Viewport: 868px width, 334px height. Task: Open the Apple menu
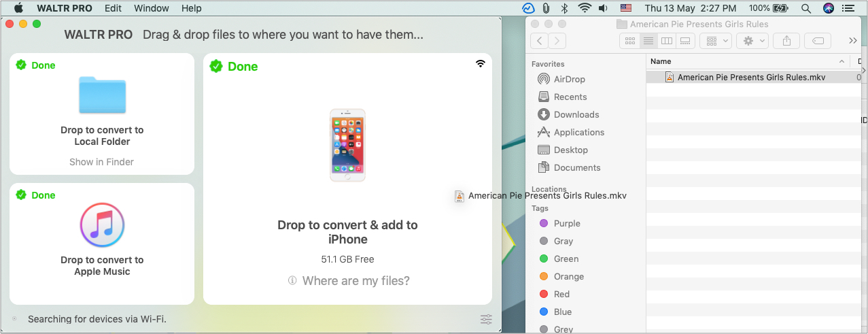coord(18,8)
